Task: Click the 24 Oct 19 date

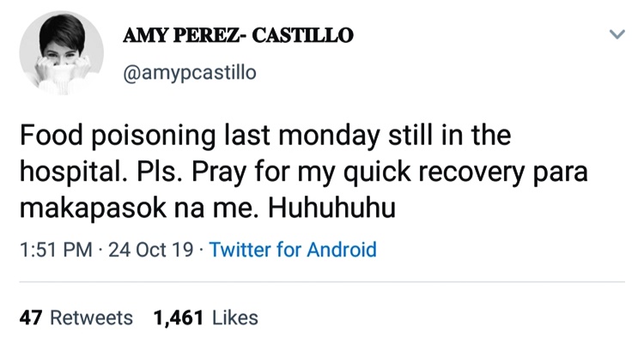Action: coord(151,250)
